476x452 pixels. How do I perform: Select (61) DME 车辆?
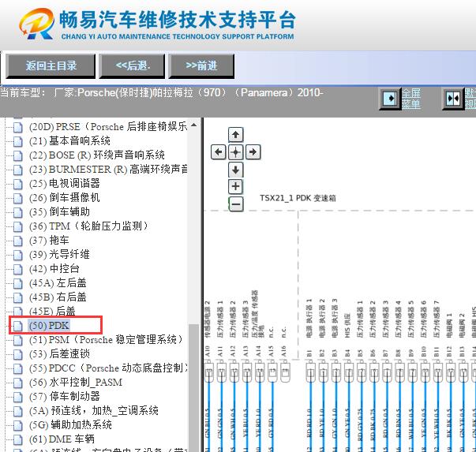pos(62,439)
